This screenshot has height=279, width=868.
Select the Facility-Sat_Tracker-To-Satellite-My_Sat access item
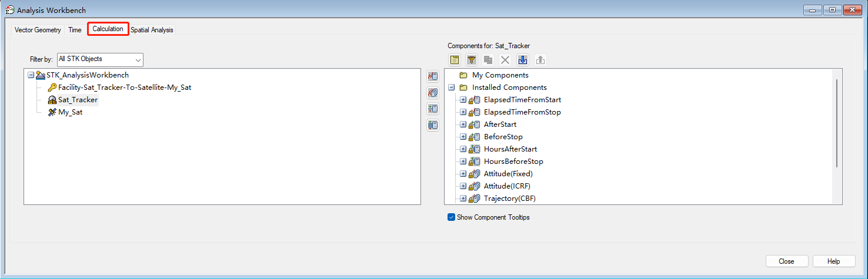(x=124, y=88)
